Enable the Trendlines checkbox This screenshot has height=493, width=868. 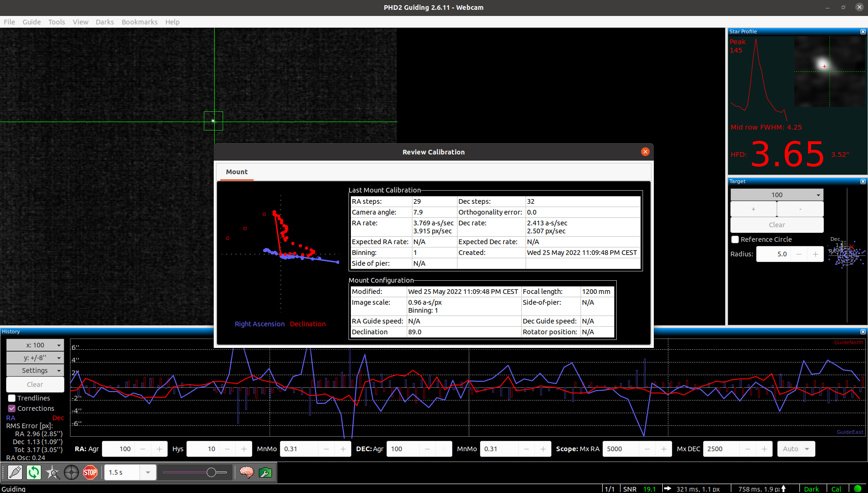coord(12,398)
